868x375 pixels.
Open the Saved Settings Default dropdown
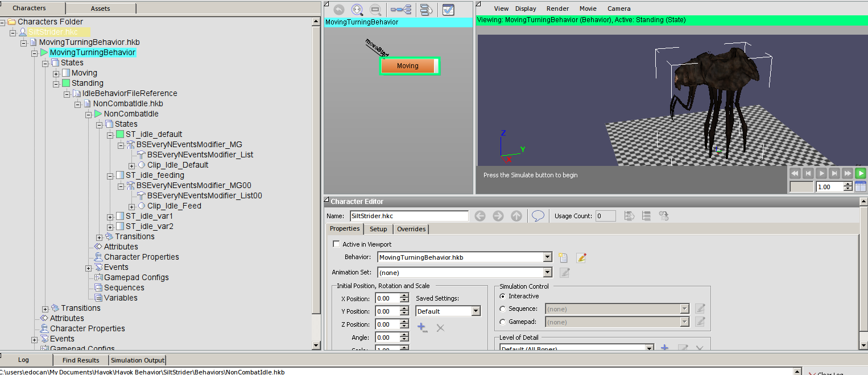coord(476,311)
